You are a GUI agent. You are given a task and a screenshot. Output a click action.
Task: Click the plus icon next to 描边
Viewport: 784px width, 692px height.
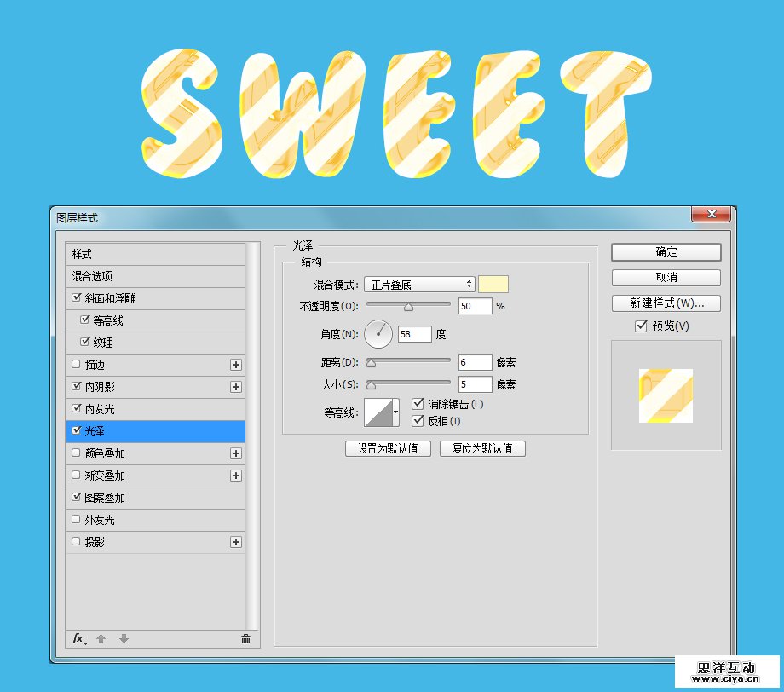(236, 365)
